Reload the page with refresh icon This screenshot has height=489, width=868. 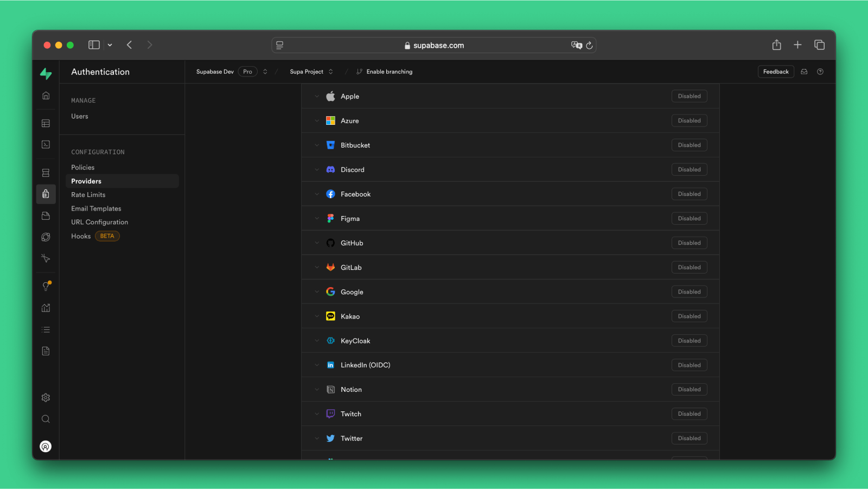pyautogui.click(x=589, y=46)
